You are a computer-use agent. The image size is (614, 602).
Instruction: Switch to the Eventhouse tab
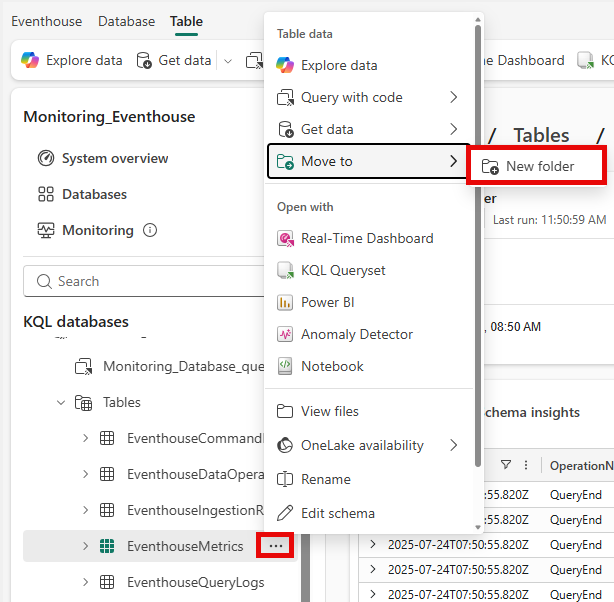(x=47, y=21)
